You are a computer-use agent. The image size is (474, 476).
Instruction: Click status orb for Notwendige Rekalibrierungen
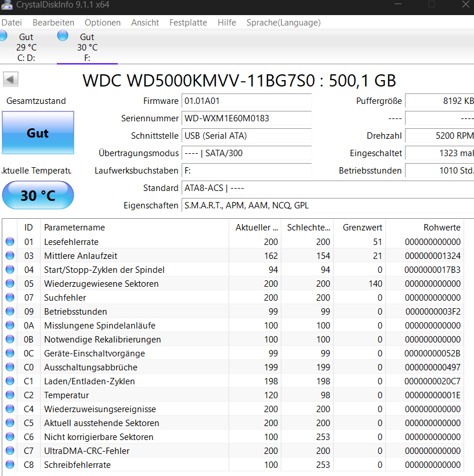pos(10,339)
